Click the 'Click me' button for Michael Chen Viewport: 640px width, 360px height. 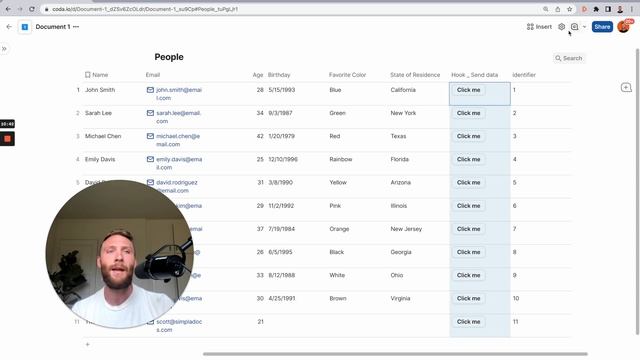coord(469,136)
